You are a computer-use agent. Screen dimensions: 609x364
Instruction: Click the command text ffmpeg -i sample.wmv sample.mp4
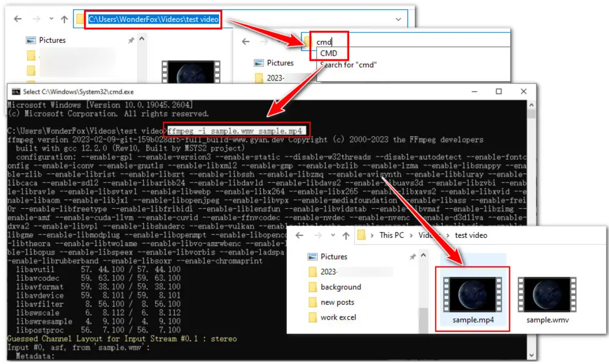235,131
